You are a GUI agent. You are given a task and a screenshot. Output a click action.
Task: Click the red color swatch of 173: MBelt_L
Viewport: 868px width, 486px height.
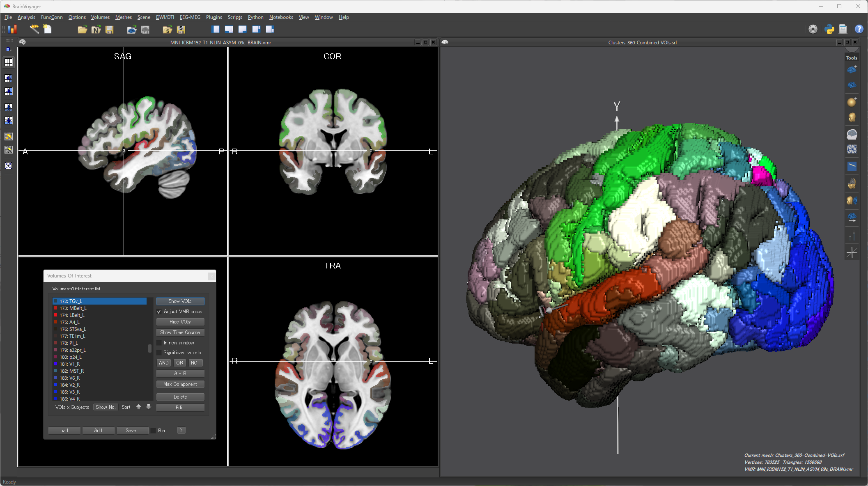(55, 308)
